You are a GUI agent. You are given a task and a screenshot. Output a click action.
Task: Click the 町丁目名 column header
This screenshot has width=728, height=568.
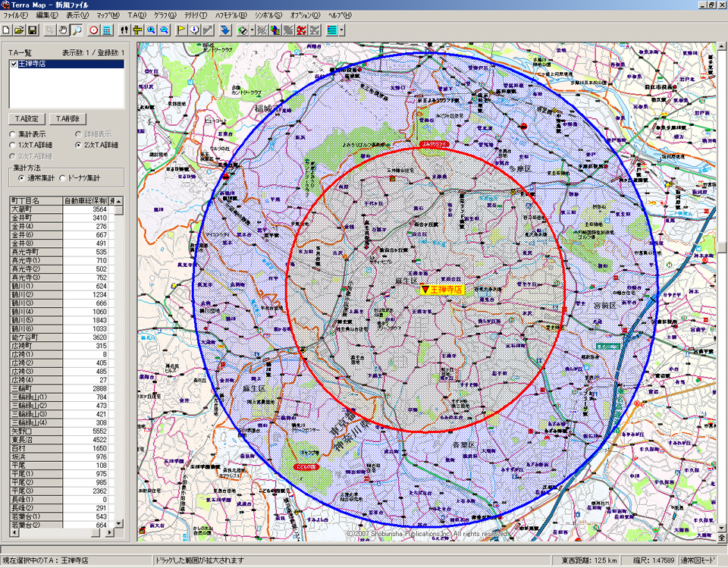(x=36, y=201)
